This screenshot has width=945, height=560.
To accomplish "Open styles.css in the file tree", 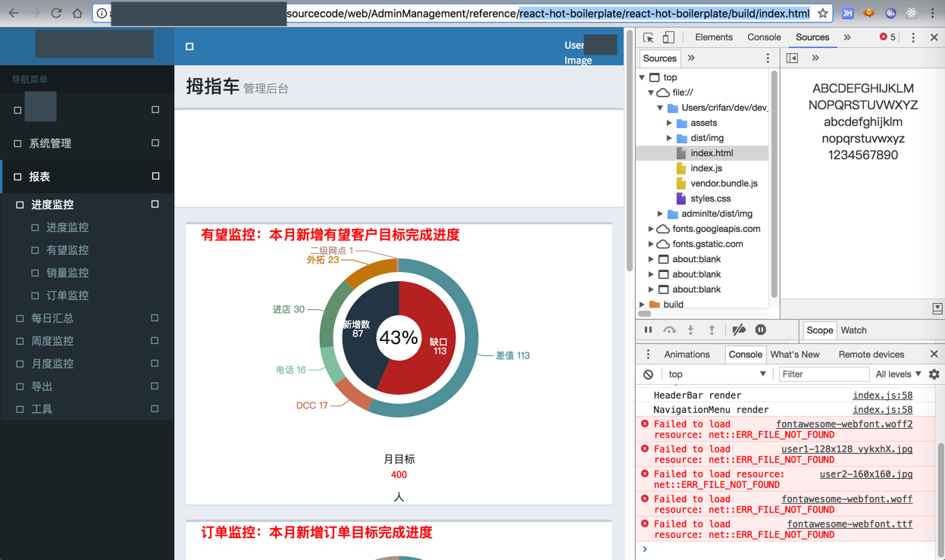I will click(x=710, y=199).
